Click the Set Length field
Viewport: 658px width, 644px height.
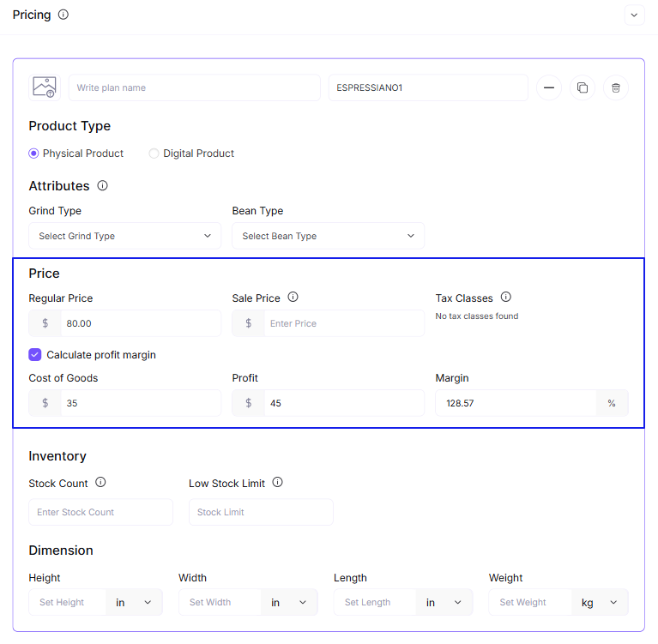pyautogui.click(x=375, y=603)
